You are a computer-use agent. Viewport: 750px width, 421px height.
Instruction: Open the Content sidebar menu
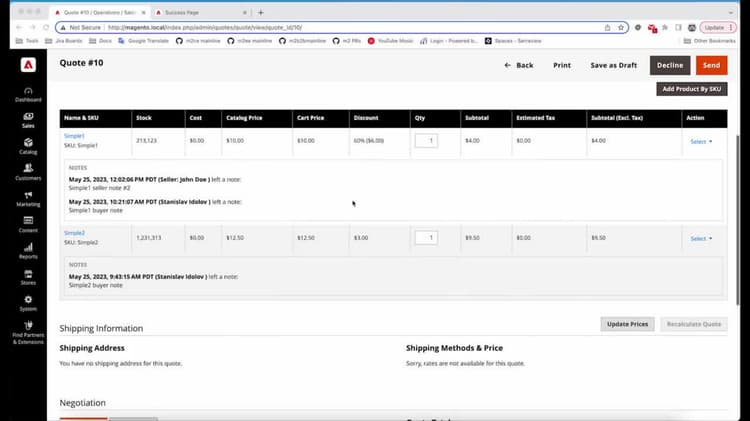(28, 225)
